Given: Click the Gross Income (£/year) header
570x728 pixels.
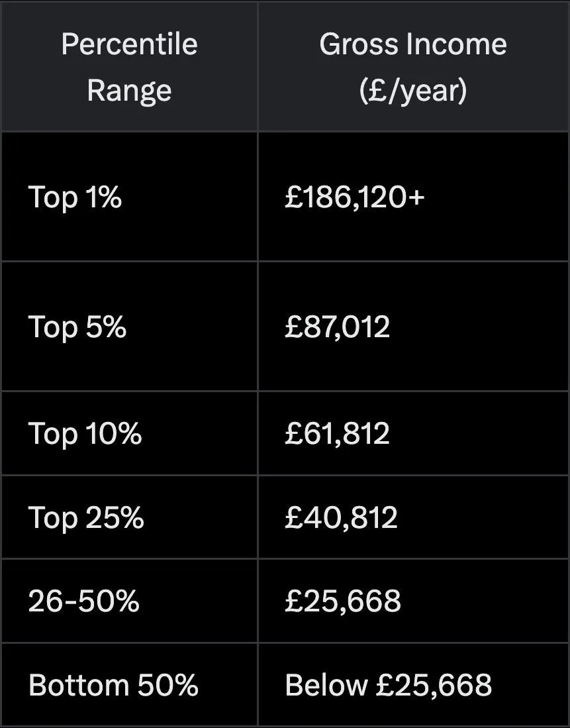Looking at the screenshot, I should click(x=413, y=67).
